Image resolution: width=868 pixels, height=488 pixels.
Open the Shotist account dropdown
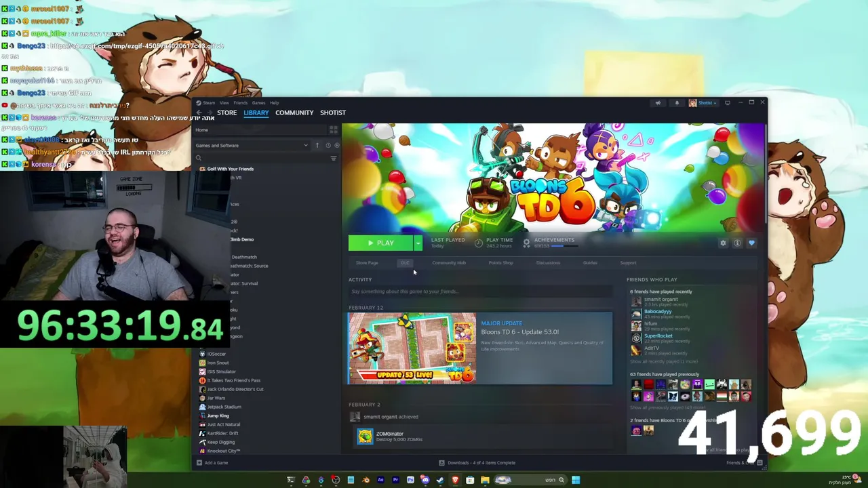point(705,103)
